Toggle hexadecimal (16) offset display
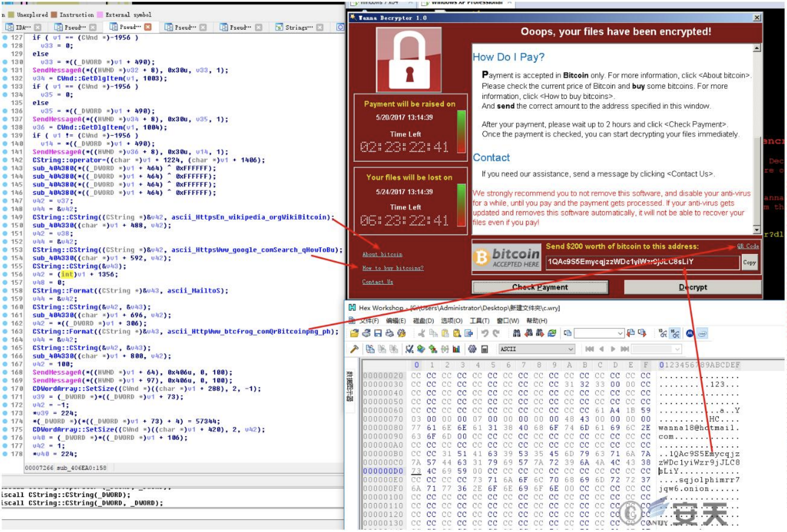 (675, 334)
